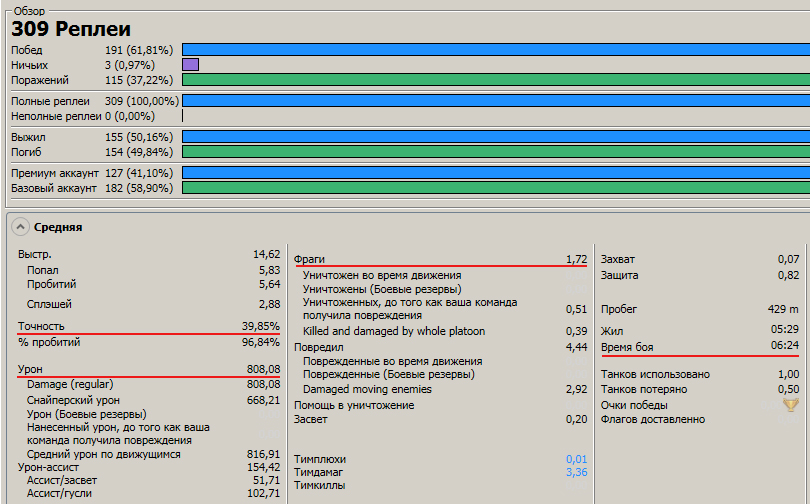Click the purple Ничьих bar
The image size is (810, 504).
click(191, 65)
